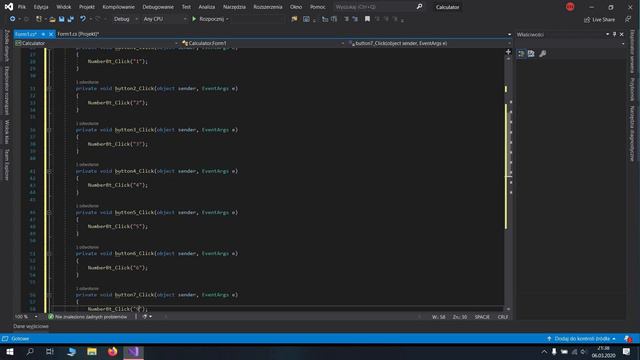Click the split editor plus icon
640x360 pixels.
tap(508, 51)
